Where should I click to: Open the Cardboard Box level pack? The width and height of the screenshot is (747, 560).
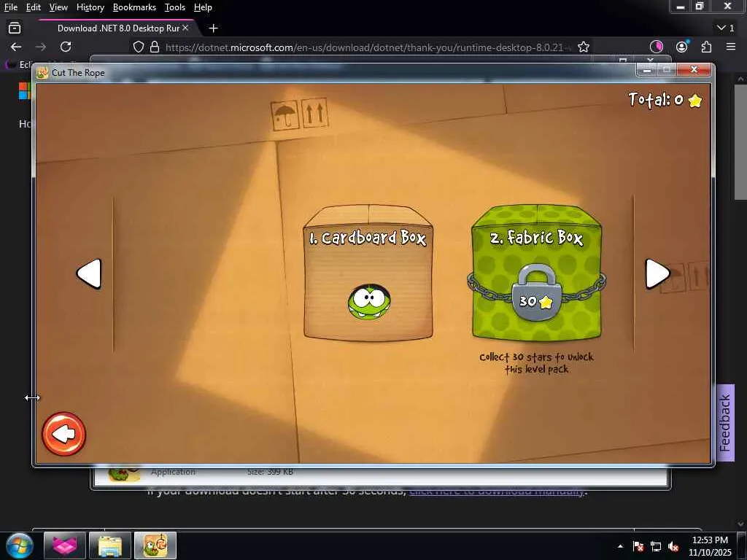pos(368,273)
